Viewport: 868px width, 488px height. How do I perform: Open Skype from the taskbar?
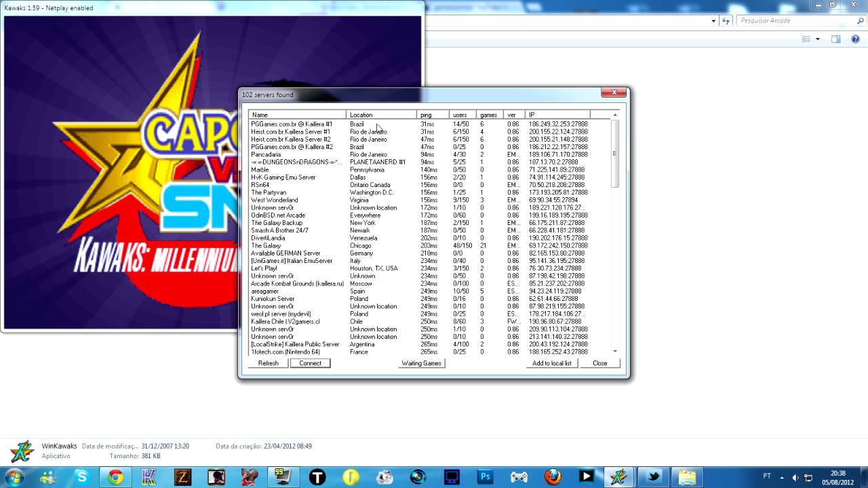coord(82,477)
